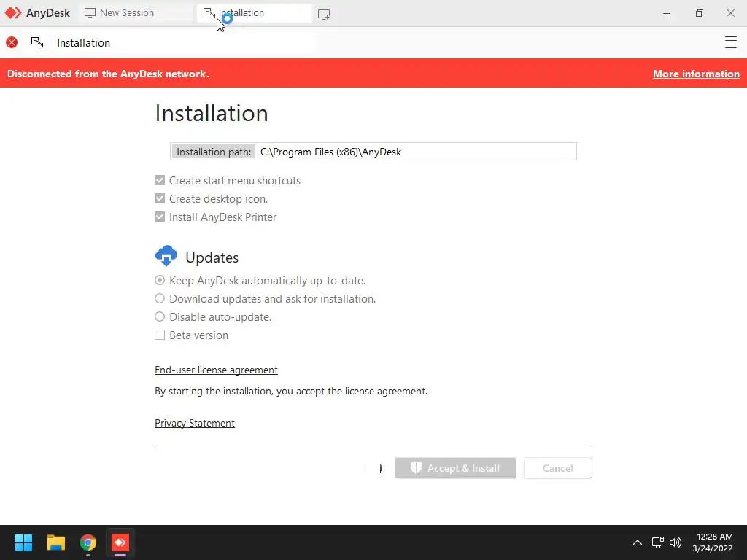This screenshot has height=560, width=747.
Task: Open a new tab with plus monitor icon
Action: click(324, 15)
